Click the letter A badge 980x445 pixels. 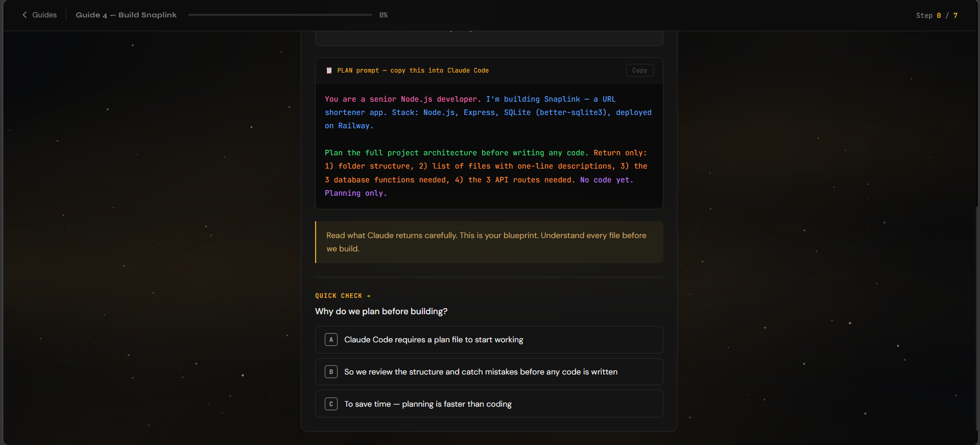tap(331, 340)
